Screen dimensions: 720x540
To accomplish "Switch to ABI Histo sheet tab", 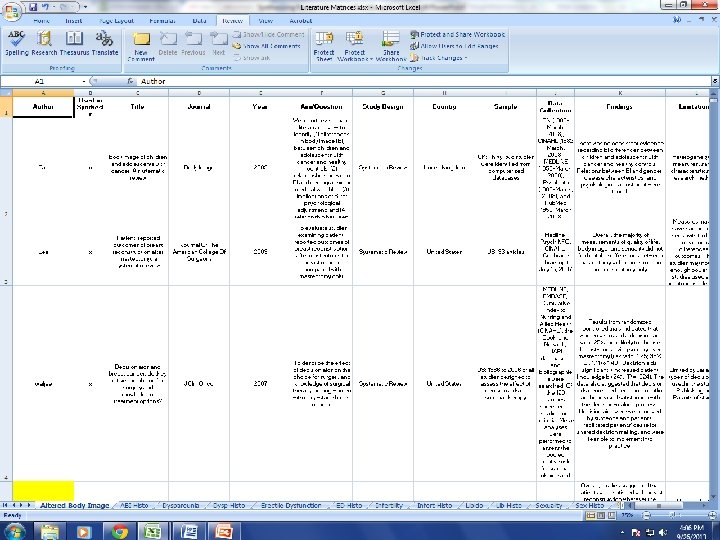I will click(x=134, y=505).
